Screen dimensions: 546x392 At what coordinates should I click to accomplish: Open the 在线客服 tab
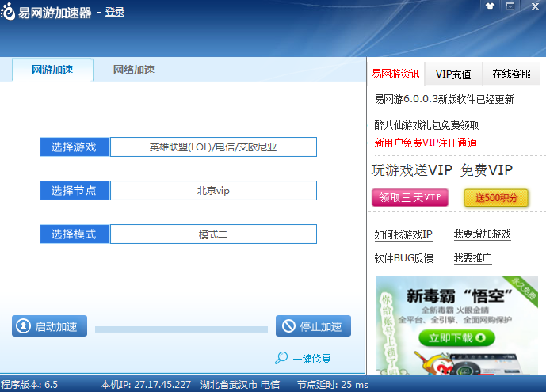point(511,74)
